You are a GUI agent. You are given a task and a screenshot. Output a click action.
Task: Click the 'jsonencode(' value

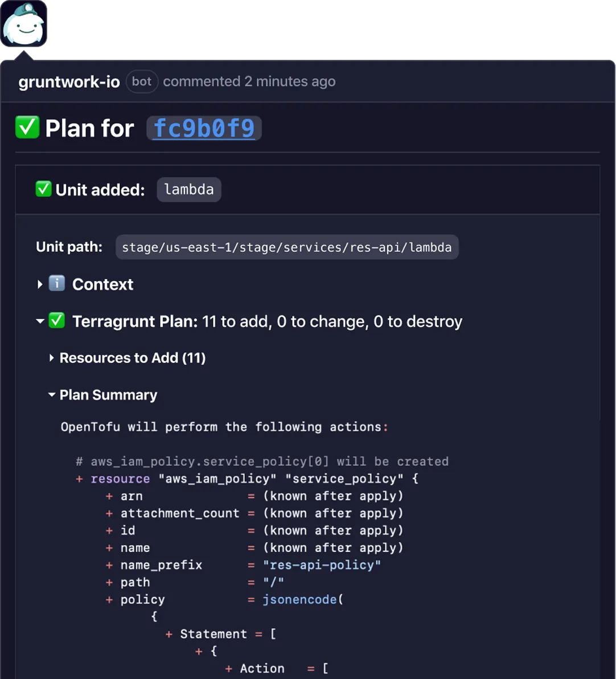(303, 600)
